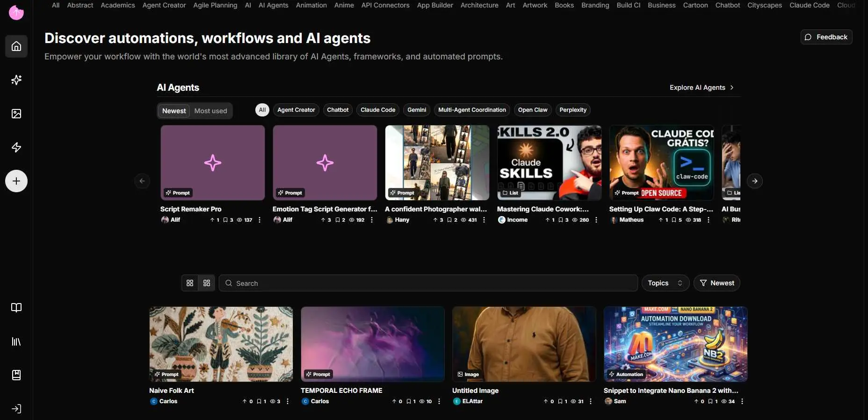The width and height of the screenshot is (868, 420).
Task: Open the Newest filter dropdown
Action: (716, 283)
